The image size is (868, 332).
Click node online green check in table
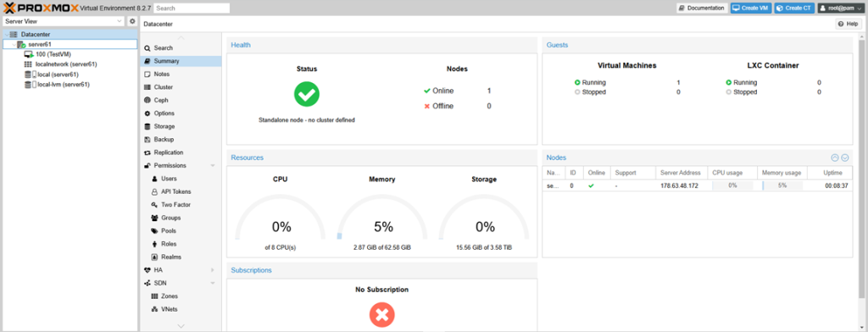point(591,186)
